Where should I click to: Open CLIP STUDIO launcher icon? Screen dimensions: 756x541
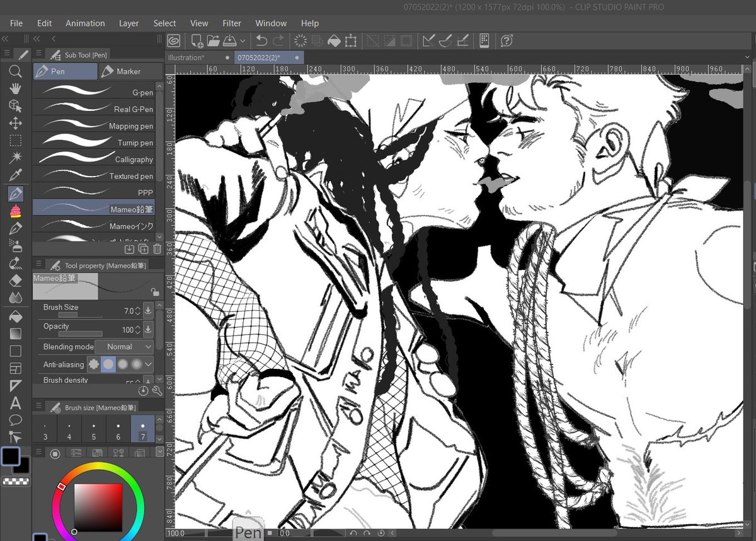point(174,41)
